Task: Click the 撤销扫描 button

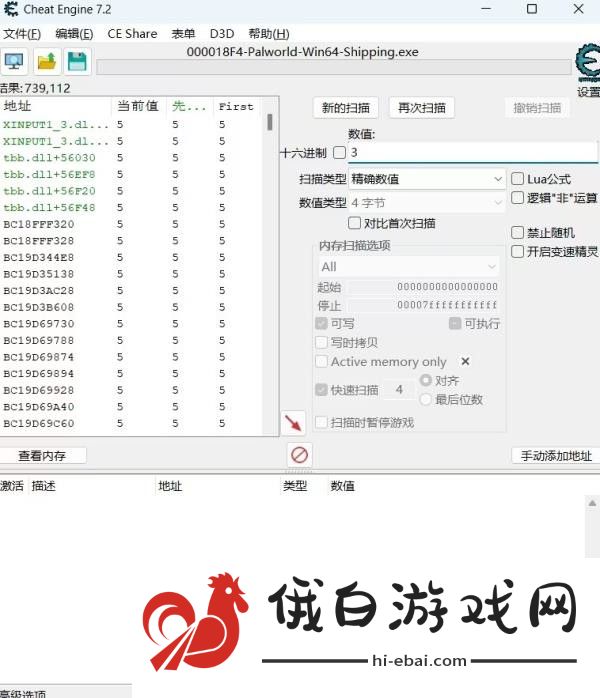Action: (x=537, y=108)
